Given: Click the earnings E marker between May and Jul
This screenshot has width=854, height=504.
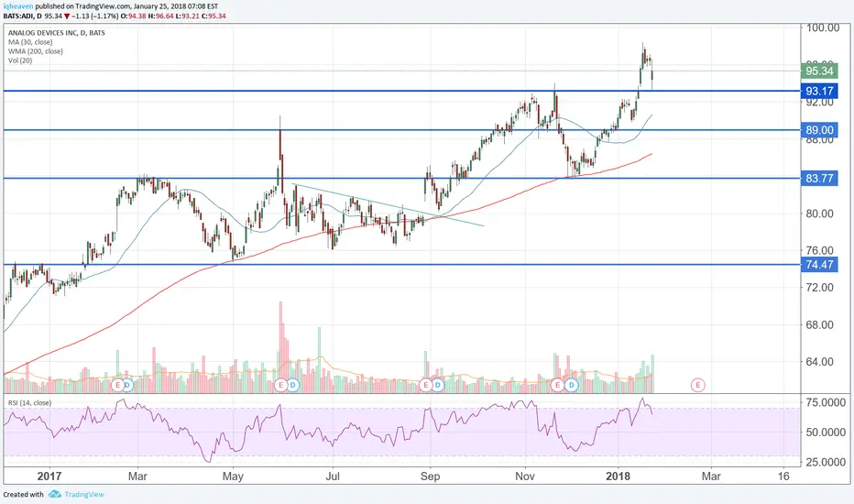Looking at the screenshot, I should point(281,385).
